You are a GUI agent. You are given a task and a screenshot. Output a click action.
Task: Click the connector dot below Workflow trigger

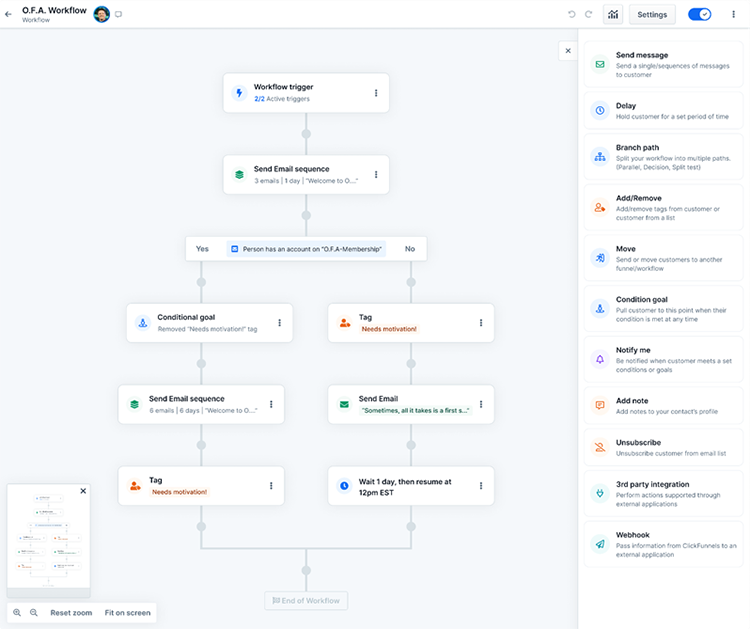(x=306, y=134)
